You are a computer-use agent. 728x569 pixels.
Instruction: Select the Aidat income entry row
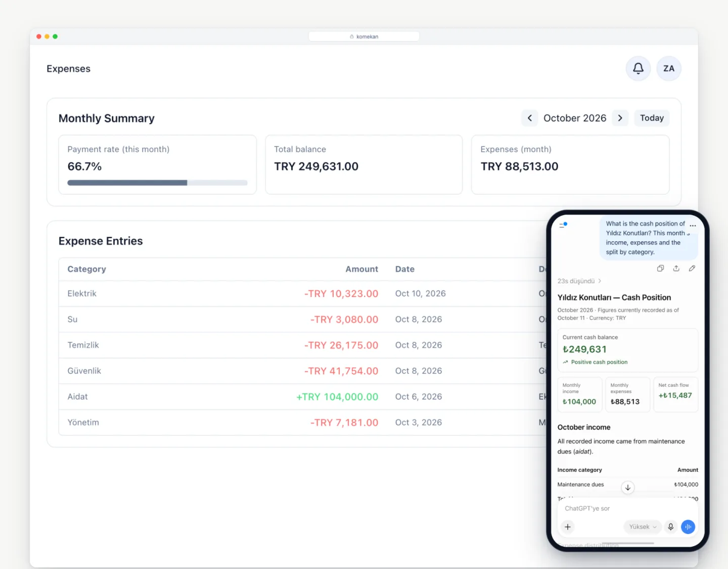[303, 397]
